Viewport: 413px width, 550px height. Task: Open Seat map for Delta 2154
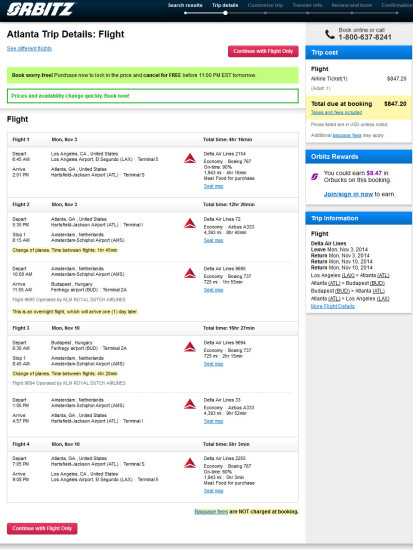click(x=213, y=186)
